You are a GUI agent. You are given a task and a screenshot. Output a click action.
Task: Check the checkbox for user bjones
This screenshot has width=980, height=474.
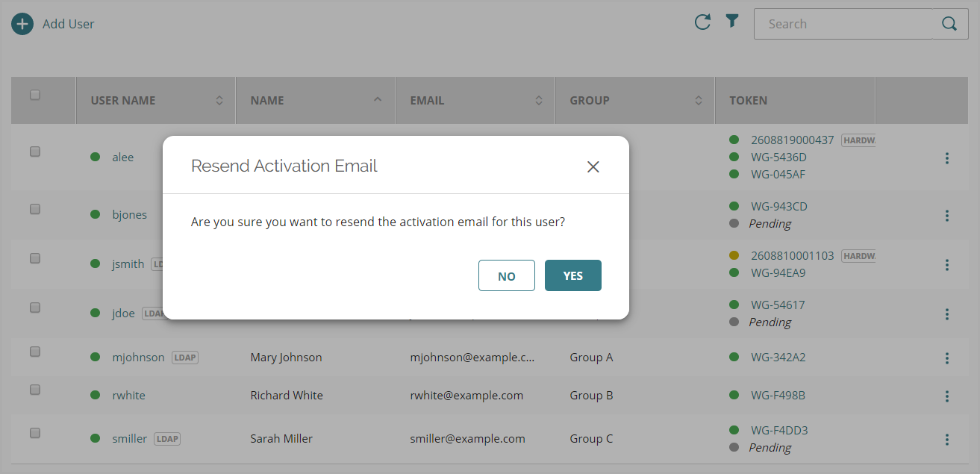click(x=35, y=210)
